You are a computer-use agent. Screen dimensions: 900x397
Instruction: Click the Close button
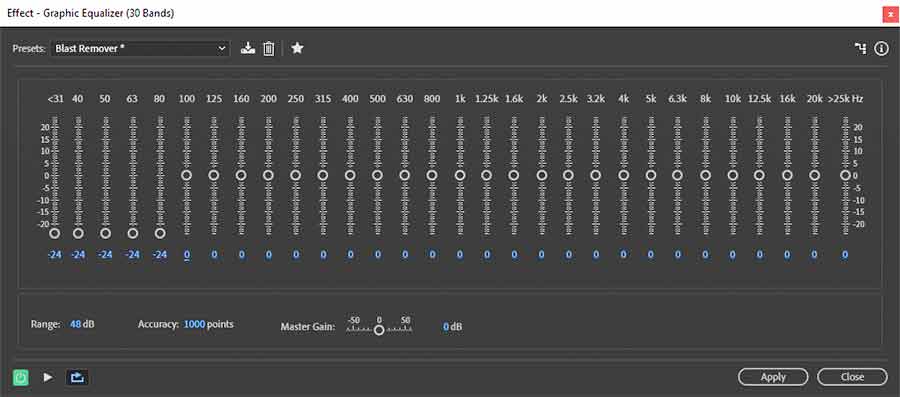click(x=852, y=377)
